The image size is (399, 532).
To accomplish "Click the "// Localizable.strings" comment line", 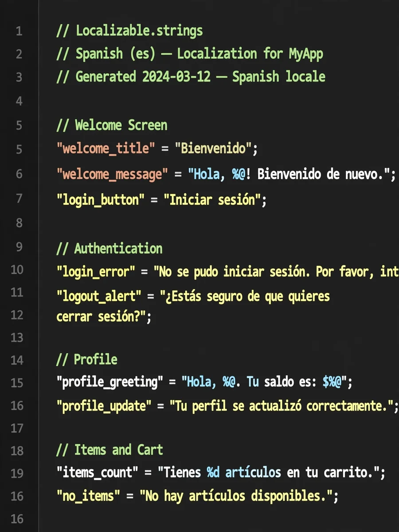I will point(129,31).
